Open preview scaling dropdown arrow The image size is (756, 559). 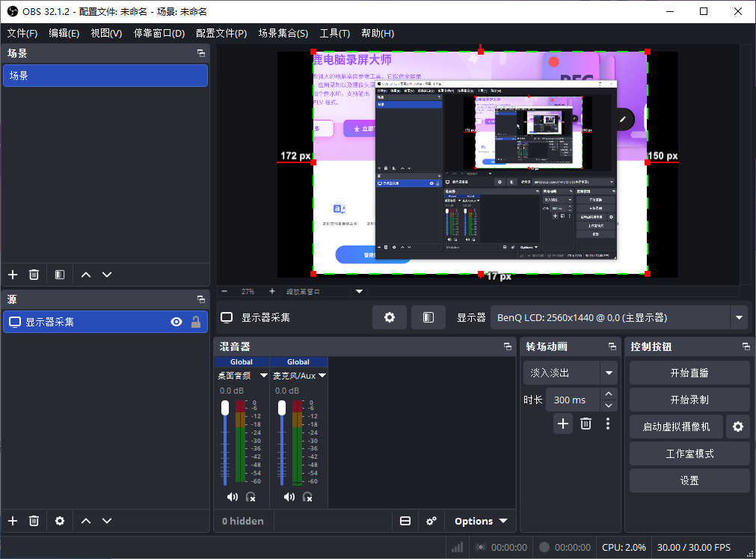[x=359, y=291]
